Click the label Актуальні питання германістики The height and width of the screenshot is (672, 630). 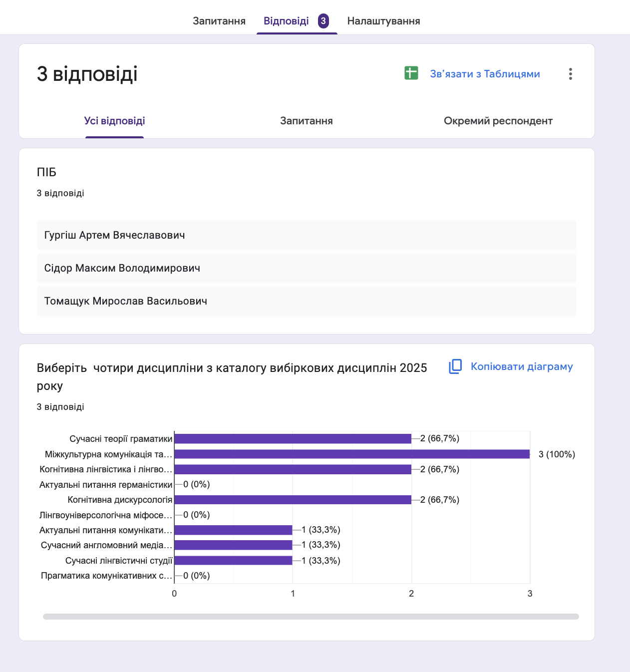(106, 485)
